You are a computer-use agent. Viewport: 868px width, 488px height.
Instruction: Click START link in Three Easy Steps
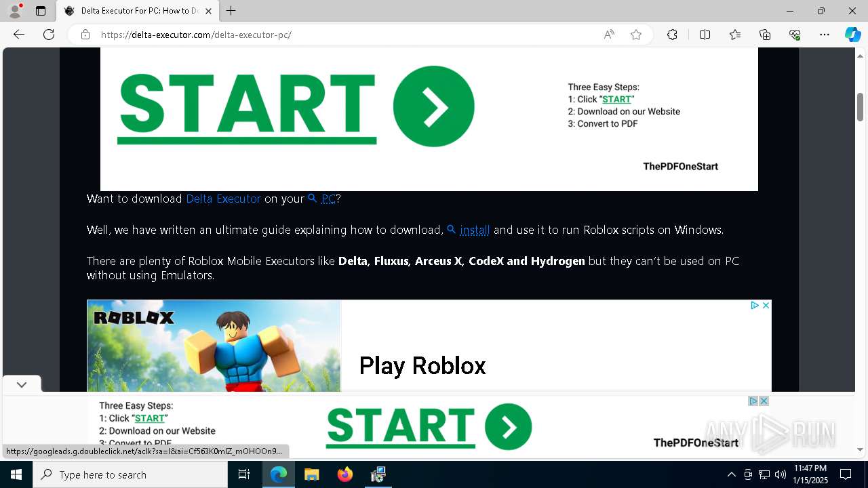(616, 99)
